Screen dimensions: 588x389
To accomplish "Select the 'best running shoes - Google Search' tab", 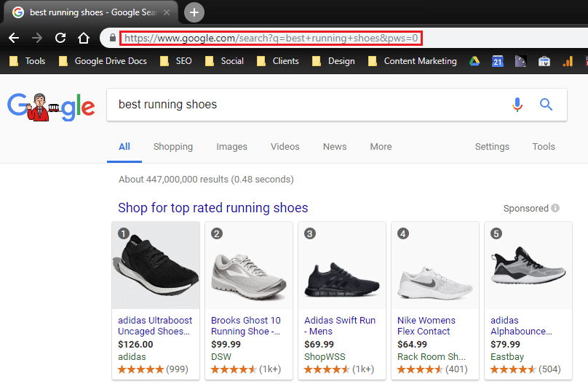I will [x=90, y=12].
